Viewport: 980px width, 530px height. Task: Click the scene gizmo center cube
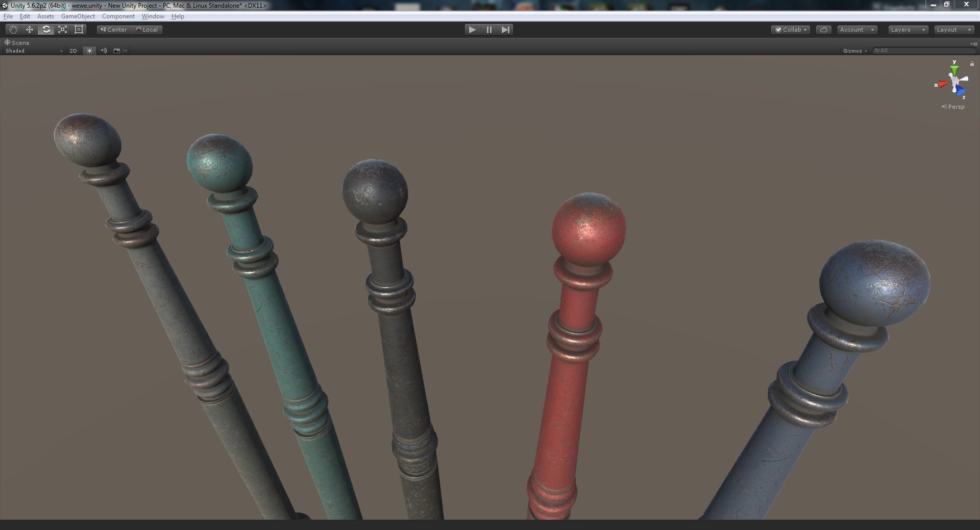coord(954,82)
